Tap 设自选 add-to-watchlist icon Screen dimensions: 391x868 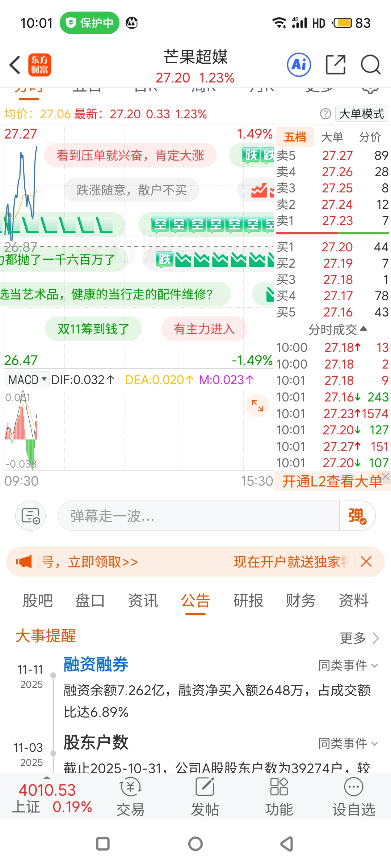[354, 797]
